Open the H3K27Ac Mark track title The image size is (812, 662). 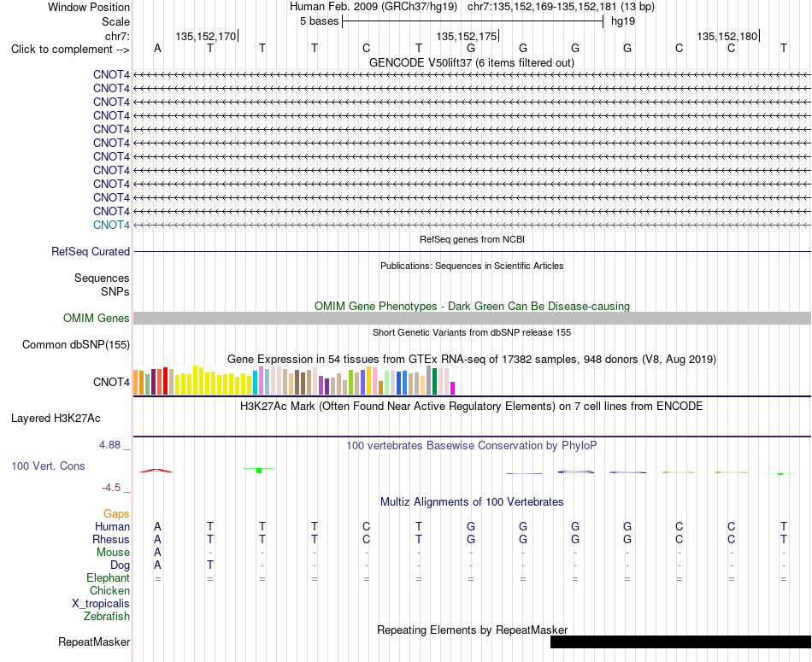click(x=472, y=407)
